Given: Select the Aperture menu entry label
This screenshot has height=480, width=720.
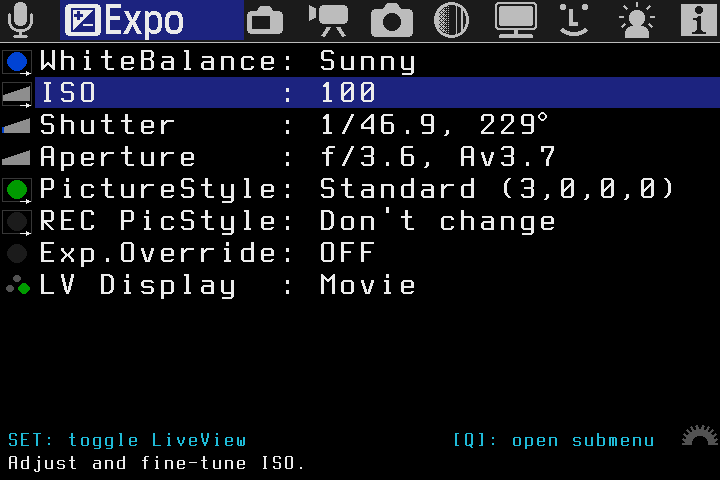Looking at the screenshot, I should tap(118, 157).
